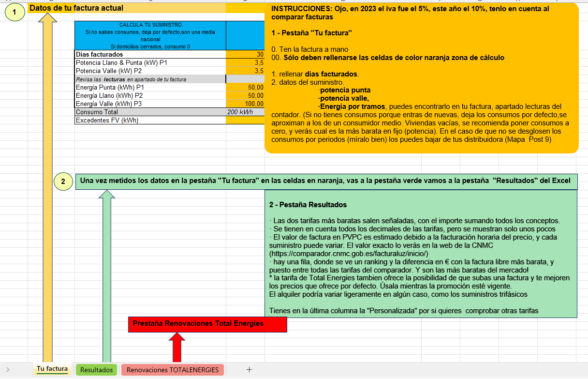This screenshot has width=588, height=379.
Task: Select the Energía Valle P3 value 100,00
Action: pyautogui.click(x=245, y=104)
